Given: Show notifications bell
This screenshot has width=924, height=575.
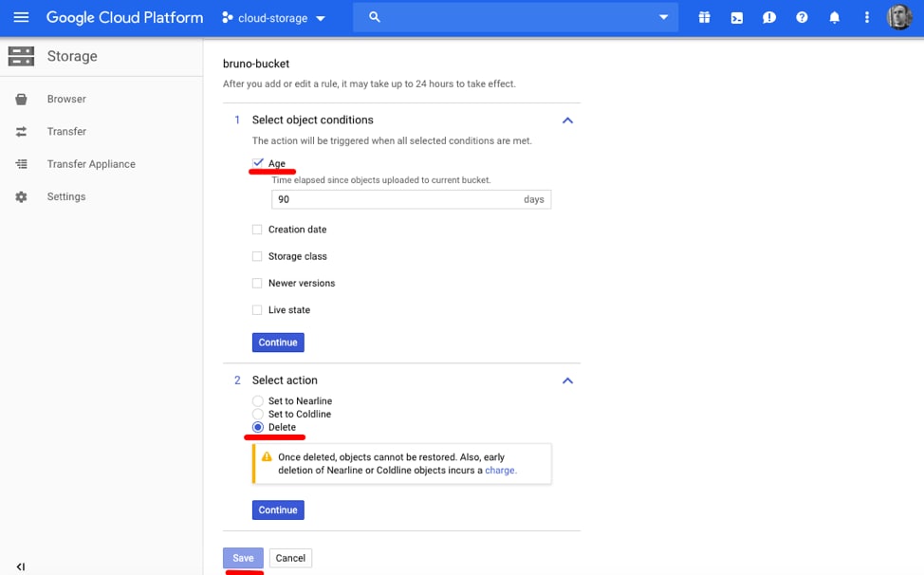Looking at the screenshot, I should coord(834,17).
